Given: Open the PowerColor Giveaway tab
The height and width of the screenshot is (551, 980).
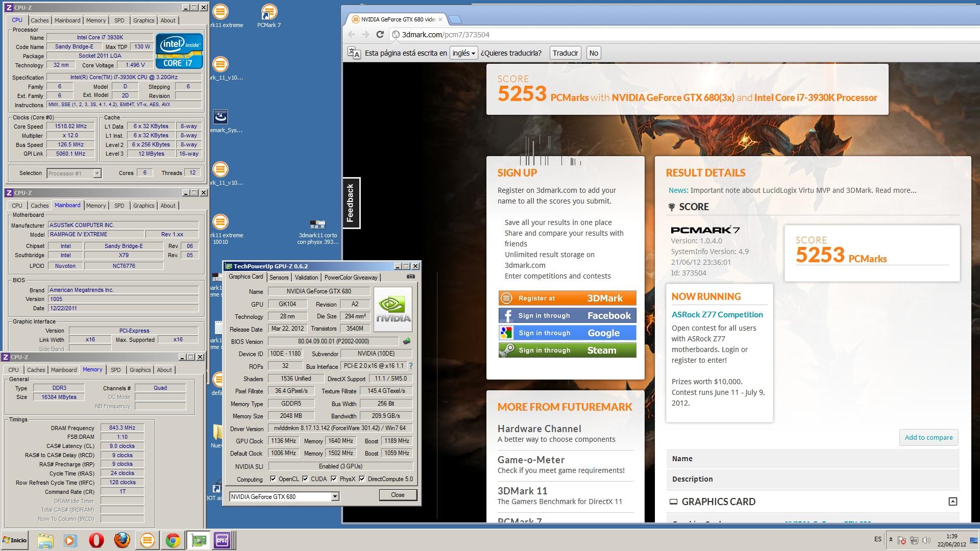Looking at the screenshot, I should pos(351,277).
